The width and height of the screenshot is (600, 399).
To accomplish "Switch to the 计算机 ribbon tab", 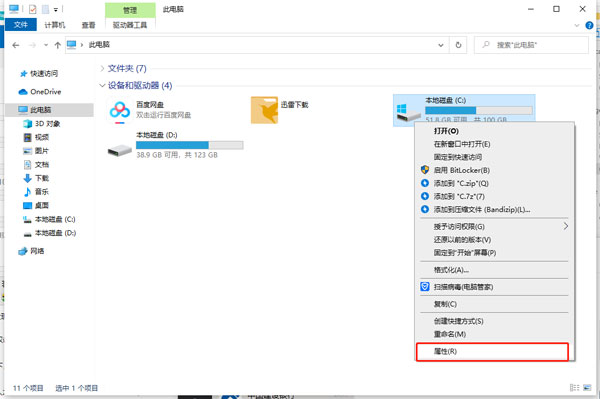I will pyautogui.click(x=55, y=25).
